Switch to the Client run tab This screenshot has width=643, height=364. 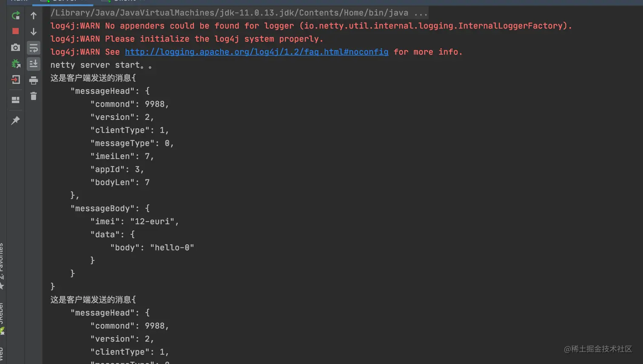(124, 1)
